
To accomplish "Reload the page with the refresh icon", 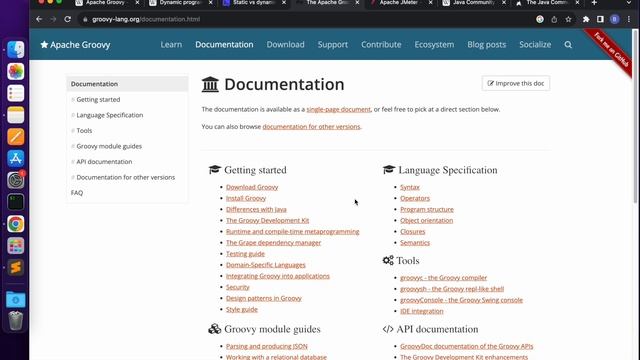I will coord(68,19).
